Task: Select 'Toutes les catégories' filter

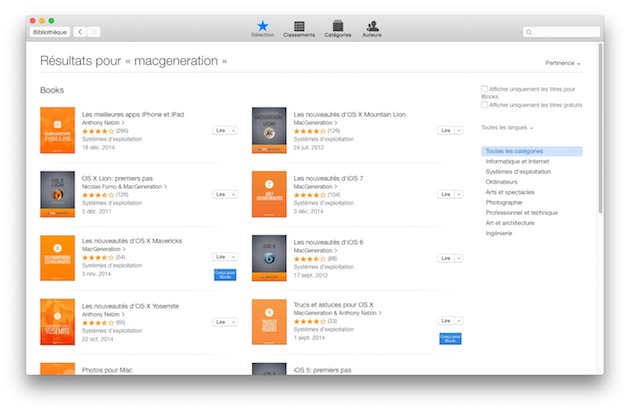Action: (532, 151)
